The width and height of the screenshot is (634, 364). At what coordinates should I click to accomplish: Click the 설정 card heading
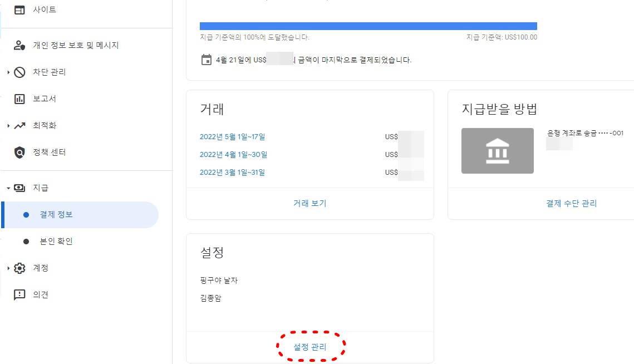[212, 252]
